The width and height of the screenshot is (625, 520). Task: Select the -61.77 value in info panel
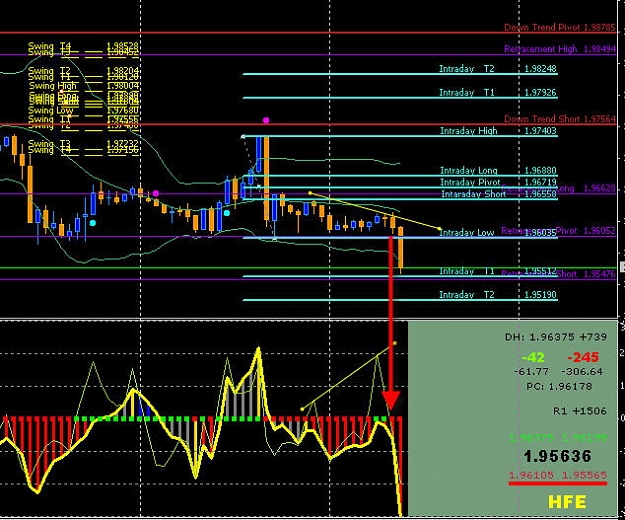tap(531, 372)
